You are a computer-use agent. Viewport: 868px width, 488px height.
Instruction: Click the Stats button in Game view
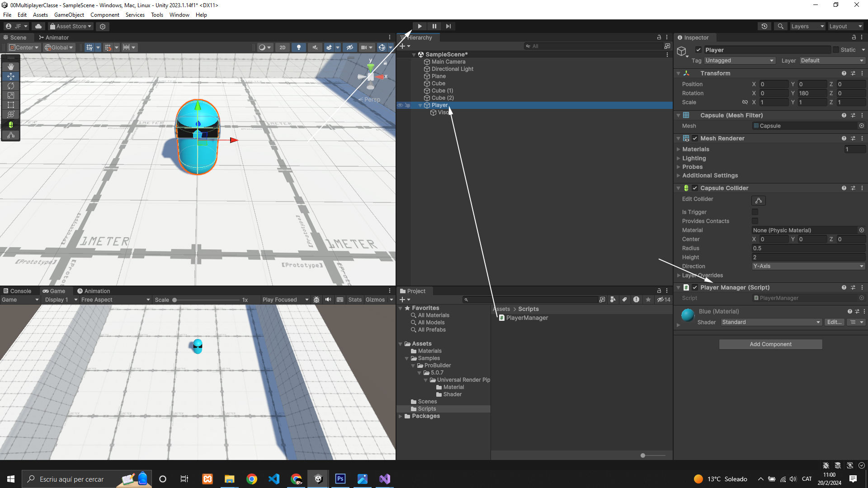[x=355, y=300]
